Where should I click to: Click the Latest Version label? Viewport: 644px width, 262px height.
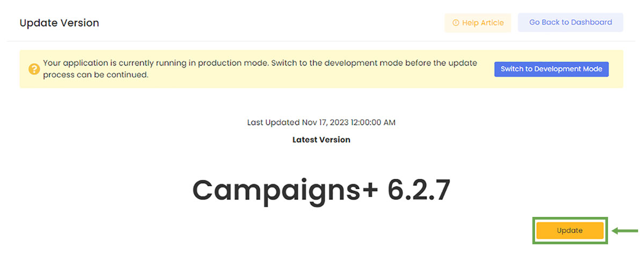(321, 140)
